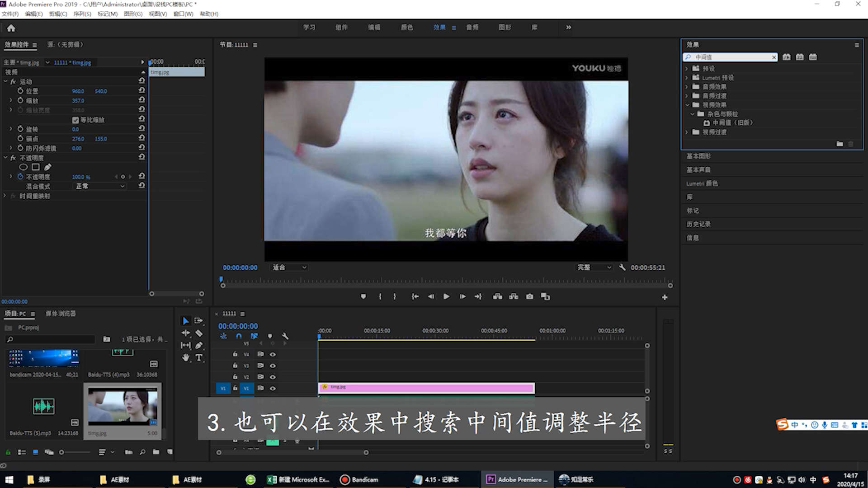Image resolution: width=868 pixels, height=488 pixels.
Task: Open timeline display settings wrench
Action: [x=285, y=336]
